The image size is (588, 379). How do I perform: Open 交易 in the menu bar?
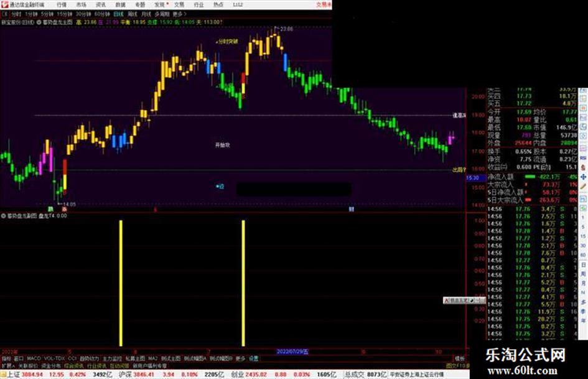(x=179, y=5)
